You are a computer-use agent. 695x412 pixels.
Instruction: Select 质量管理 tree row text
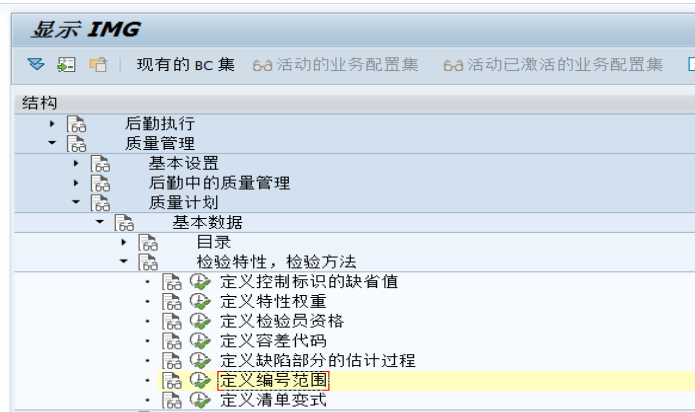coord(160,143)
